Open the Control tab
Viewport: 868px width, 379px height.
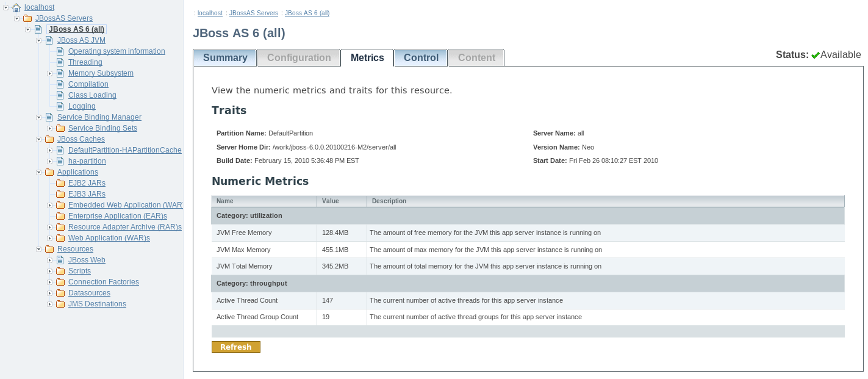pyautogui.click(x=421, y=58)
